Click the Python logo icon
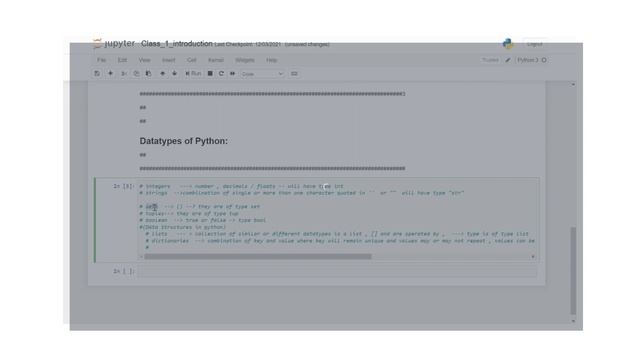The height and width of the screenshot is (360, 640). click(508, 44)
